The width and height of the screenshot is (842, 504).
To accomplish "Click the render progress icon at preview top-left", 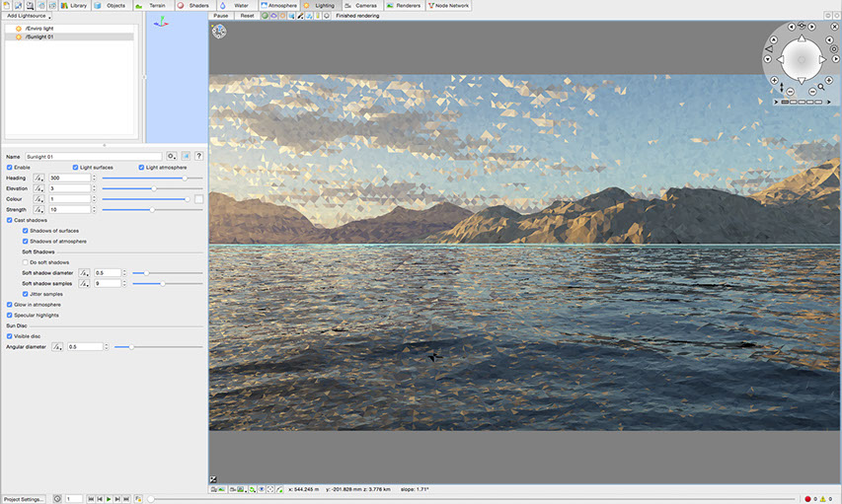I will [x=219, y=32].
